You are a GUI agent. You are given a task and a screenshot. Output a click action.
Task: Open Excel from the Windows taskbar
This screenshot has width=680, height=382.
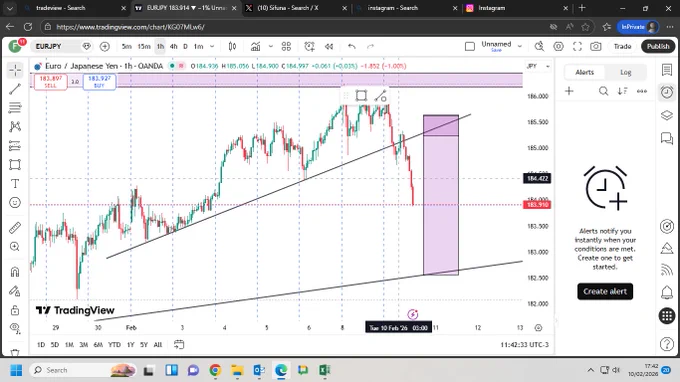325,370
